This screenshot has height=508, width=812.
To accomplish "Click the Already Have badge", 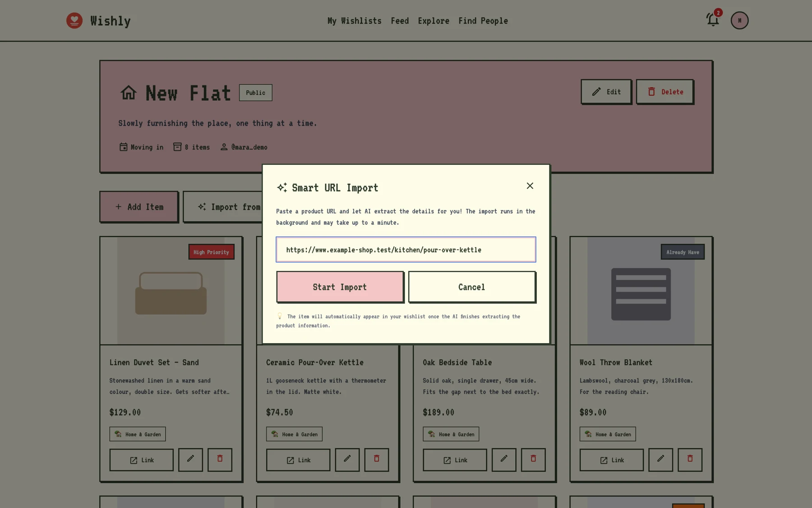I will (683, 252).
